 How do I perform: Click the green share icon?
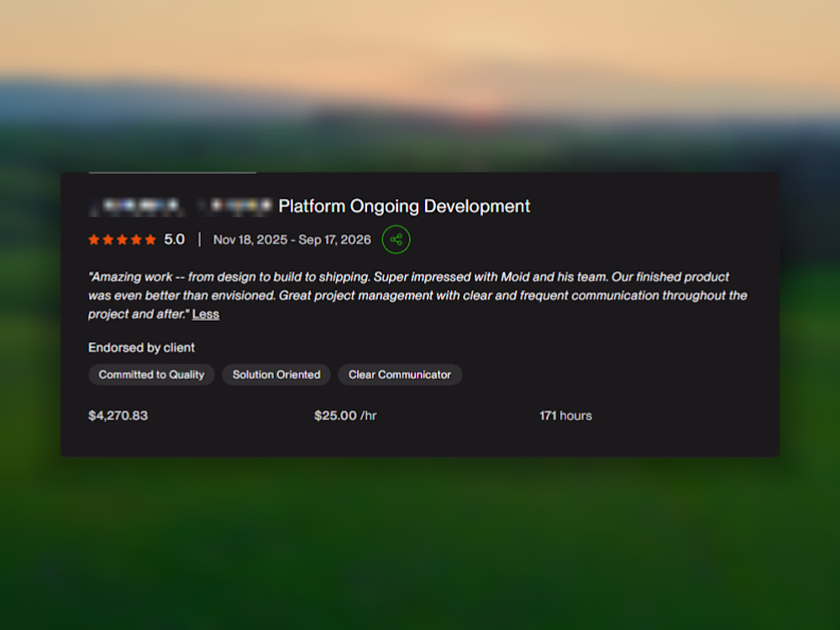pos(396,239)
